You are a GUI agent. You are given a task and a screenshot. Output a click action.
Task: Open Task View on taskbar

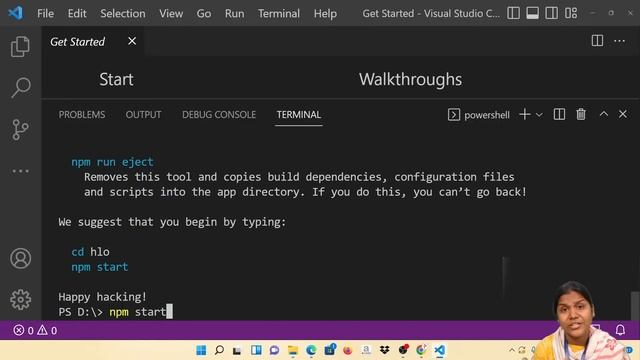[x=237, y=350]
